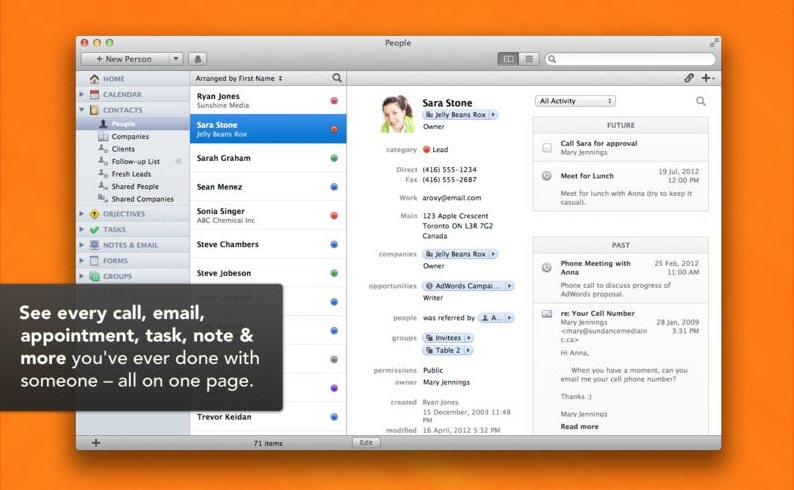Open the New Person dropdown arrow
Screen dimensions: 794x490
(x=176, y=59)
